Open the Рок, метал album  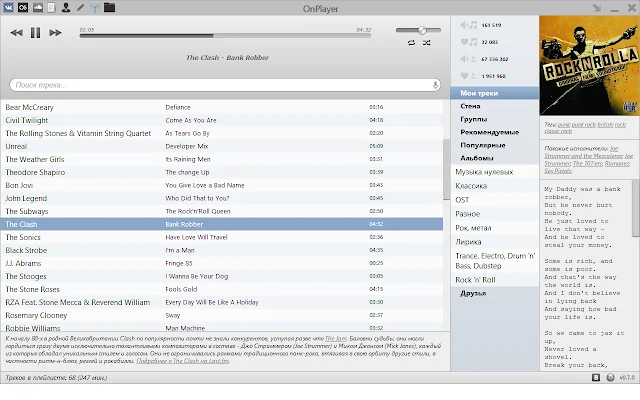(x=495, y=228)
